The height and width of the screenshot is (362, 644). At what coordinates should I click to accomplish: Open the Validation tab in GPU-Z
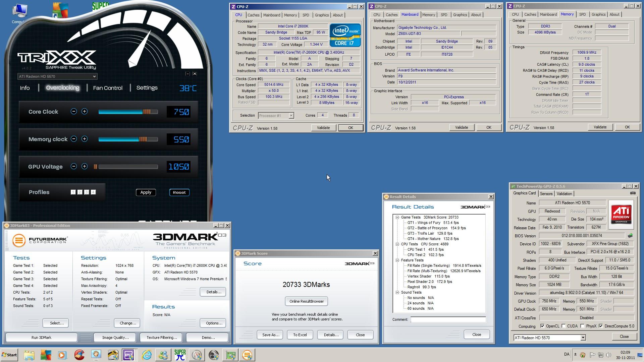(x=564, y=194)
